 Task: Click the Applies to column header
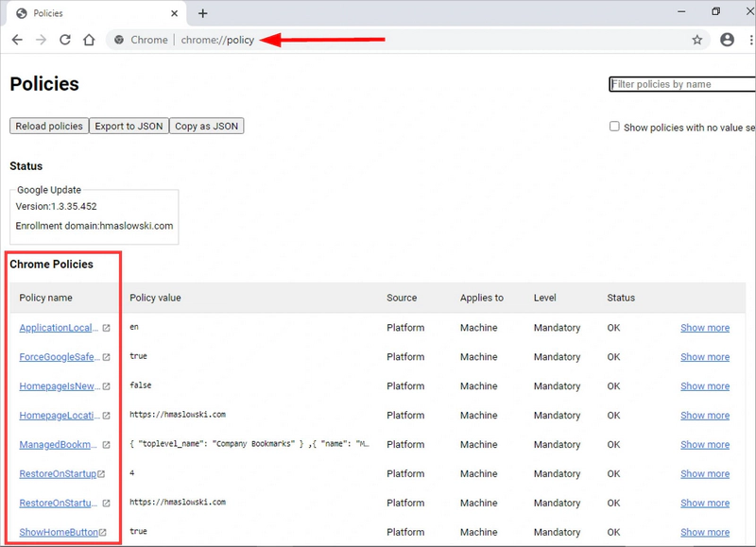482,298
